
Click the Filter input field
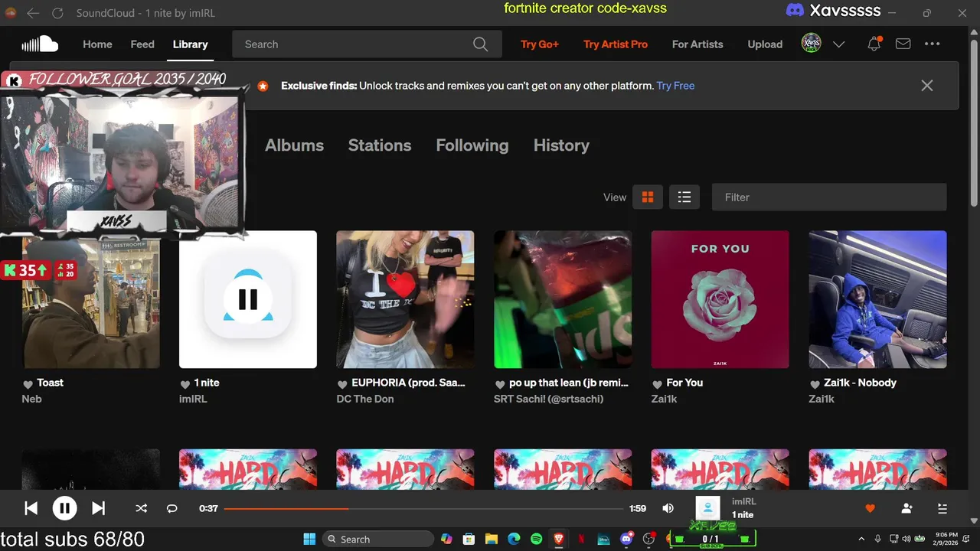[x=829, y=197]
